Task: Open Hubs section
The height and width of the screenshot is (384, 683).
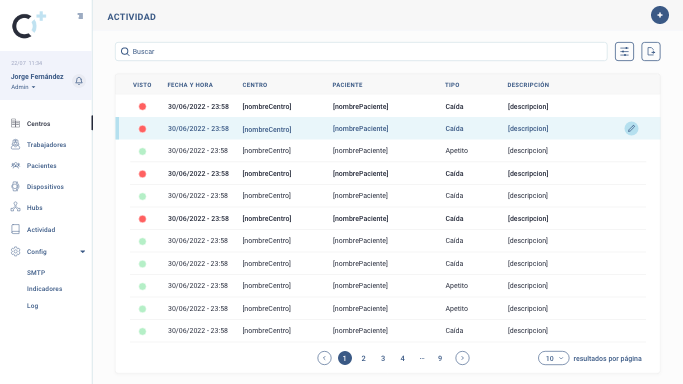Action: 34,208
